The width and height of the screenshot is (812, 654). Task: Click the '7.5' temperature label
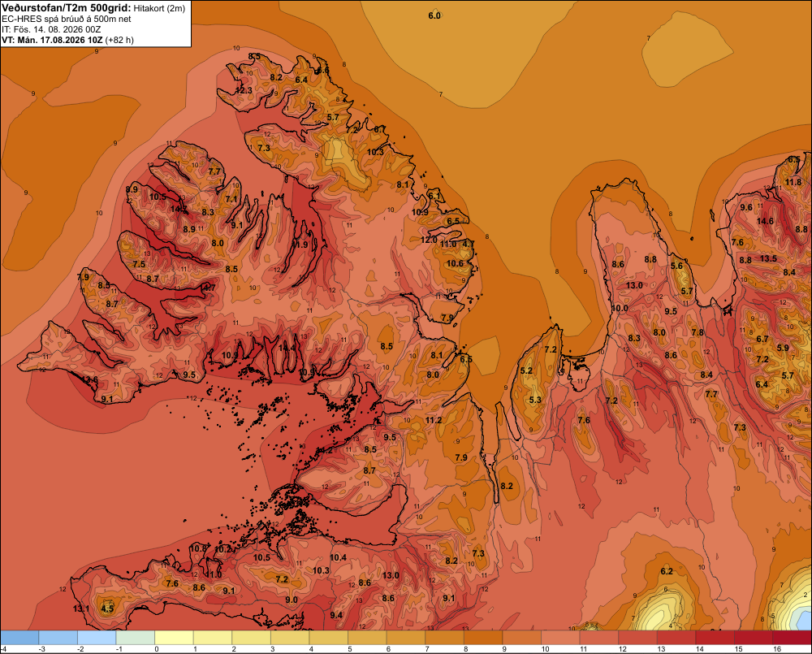tap(139, 264)
